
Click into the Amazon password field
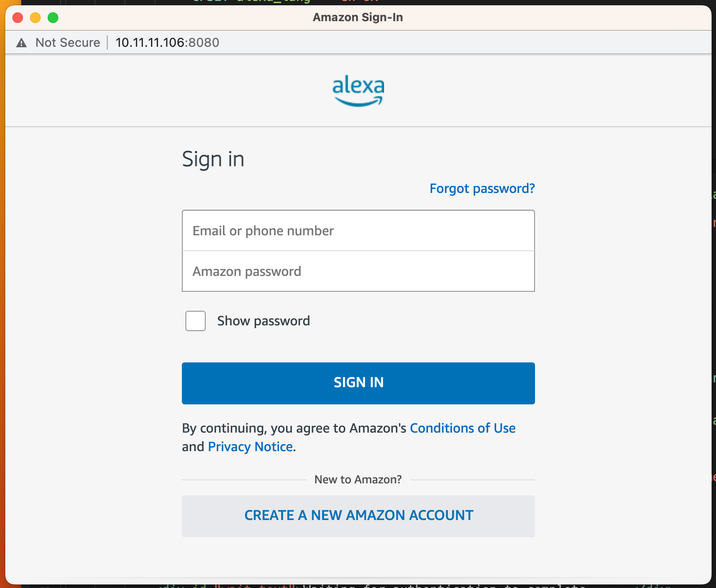pos(358,271)
